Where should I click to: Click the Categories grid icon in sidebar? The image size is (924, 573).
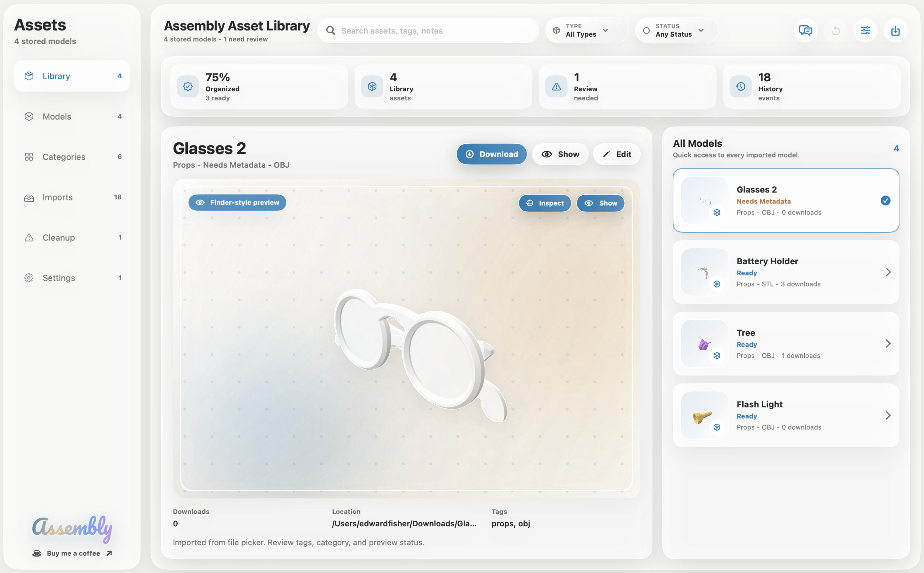(x=29, y=157)
